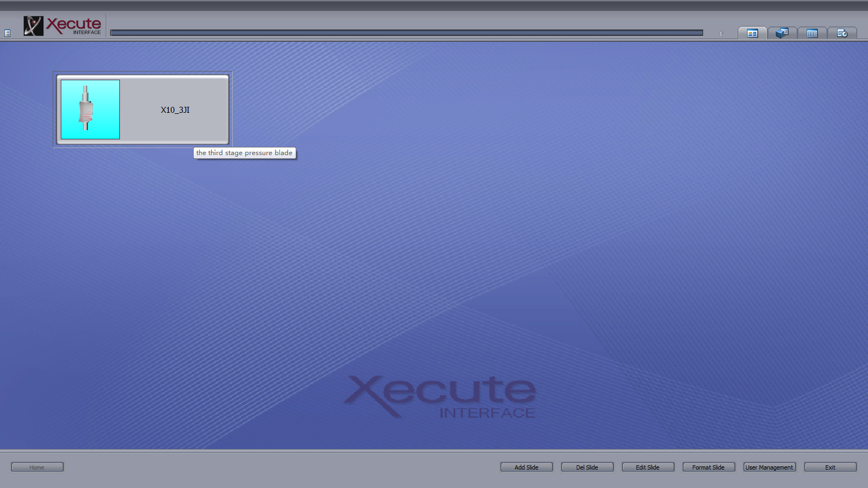This screenshot has width=868, height=488.
Task: Click the large Xecute Interface watermark
Action: point(441,397)
